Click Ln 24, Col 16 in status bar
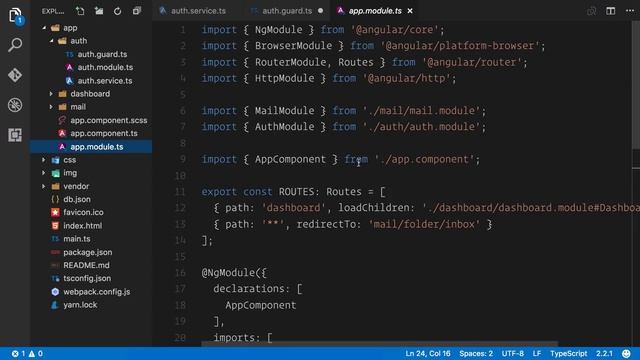Viewport: 640px width, 360px height. pyautogui.click(x=428, y=353)
